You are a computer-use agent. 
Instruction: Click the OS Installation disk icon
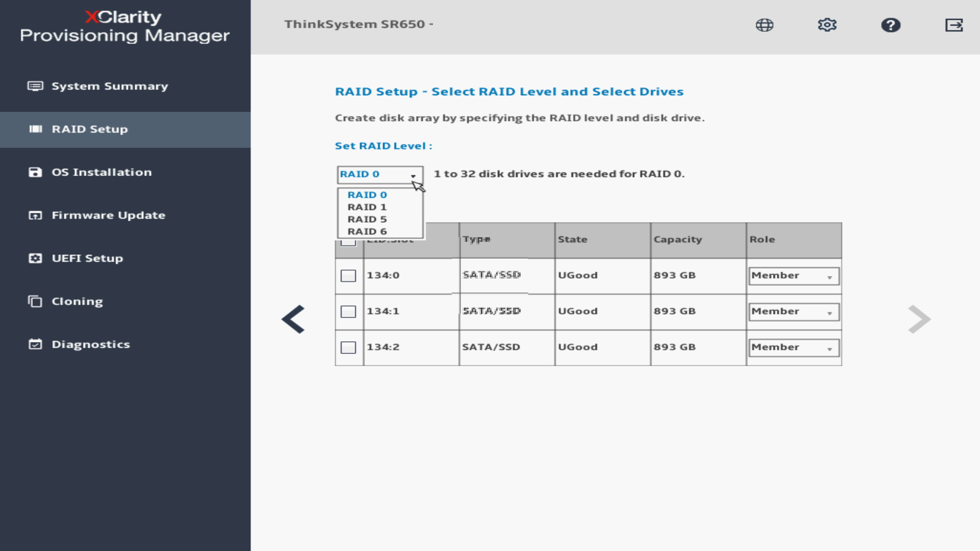[35, 172]
